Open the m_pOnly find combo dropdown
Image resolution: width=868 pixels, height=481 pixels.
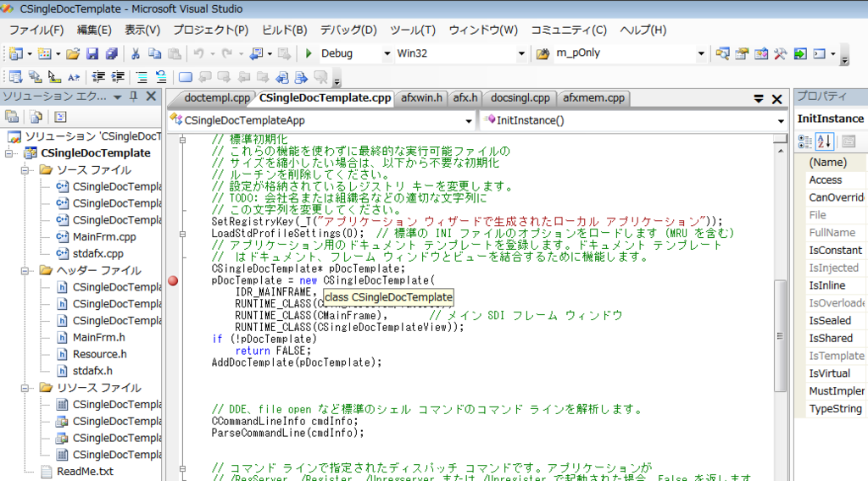[701, 53]
